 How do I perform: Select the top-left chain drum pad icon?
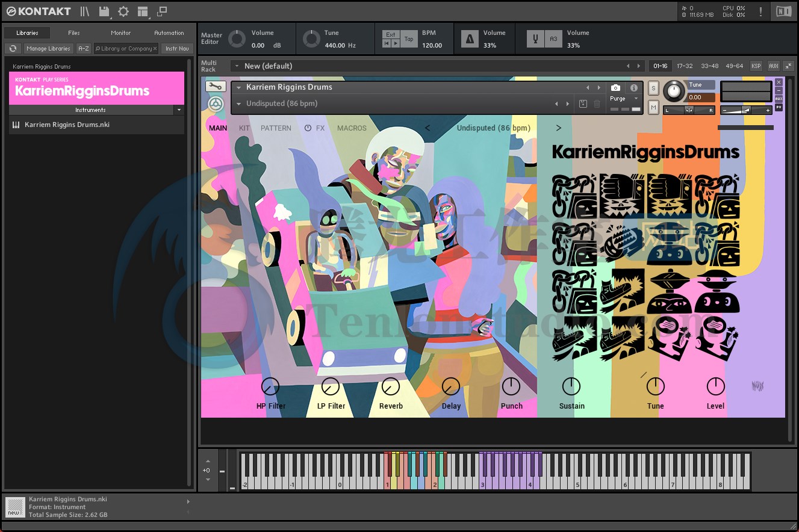(x=574, y=196)
